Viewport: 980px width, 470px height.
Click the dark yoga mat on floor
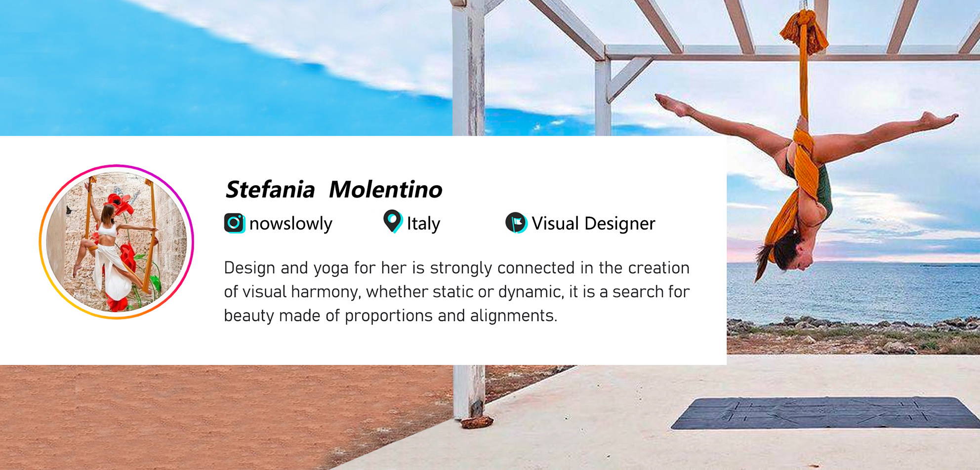tap(826, 413)
